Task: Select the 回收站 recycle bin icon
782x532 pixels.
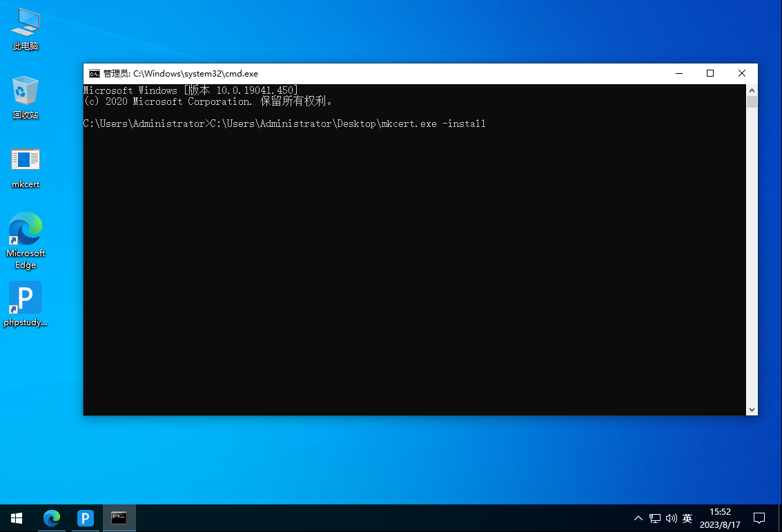Action: (x=26, y=98)
